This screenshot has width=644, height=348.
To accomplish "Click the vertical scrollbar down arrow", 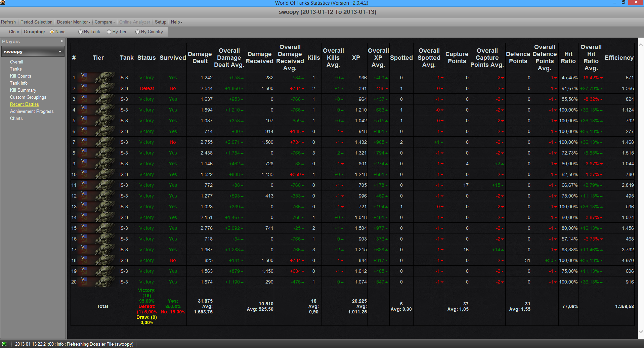I will [640, 332].
